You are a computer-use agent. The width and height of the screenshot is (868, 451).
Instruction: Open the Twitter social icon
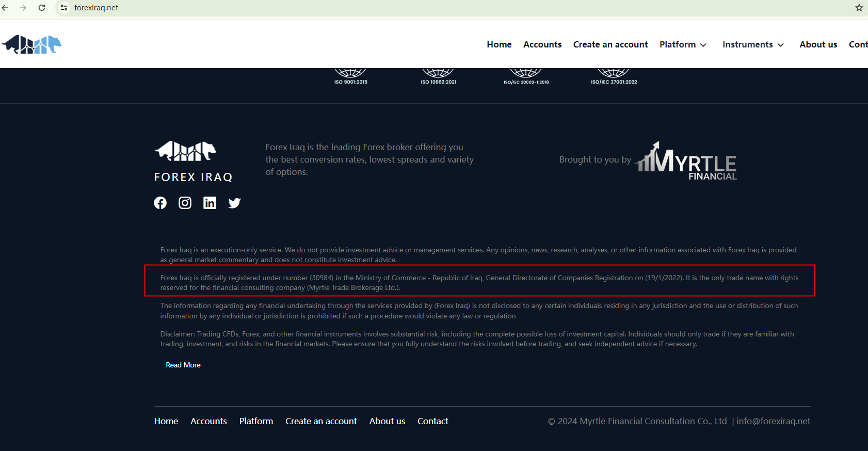click(x=235, y=203)
